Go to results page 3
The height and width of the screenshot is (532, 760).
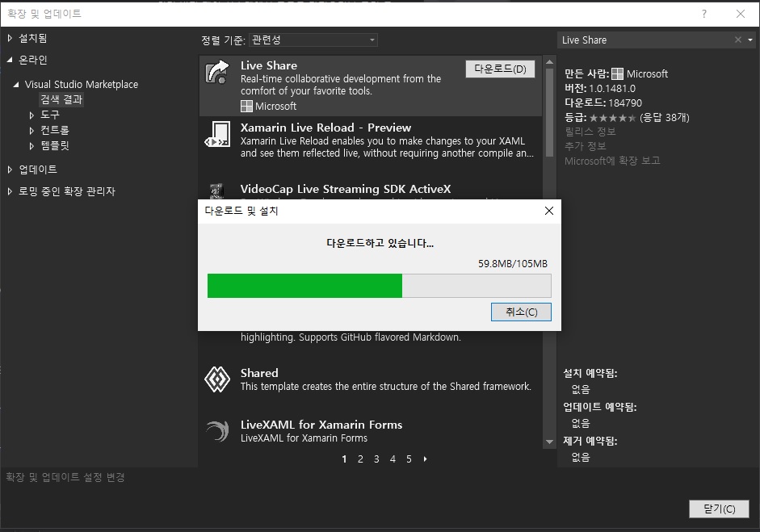point(376,459)
